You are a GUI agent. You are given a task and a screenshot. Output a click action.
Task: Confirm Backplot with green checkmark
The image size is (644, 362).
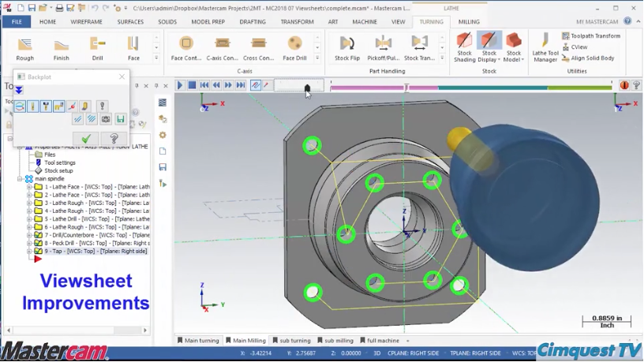click(x=86, y=139)
